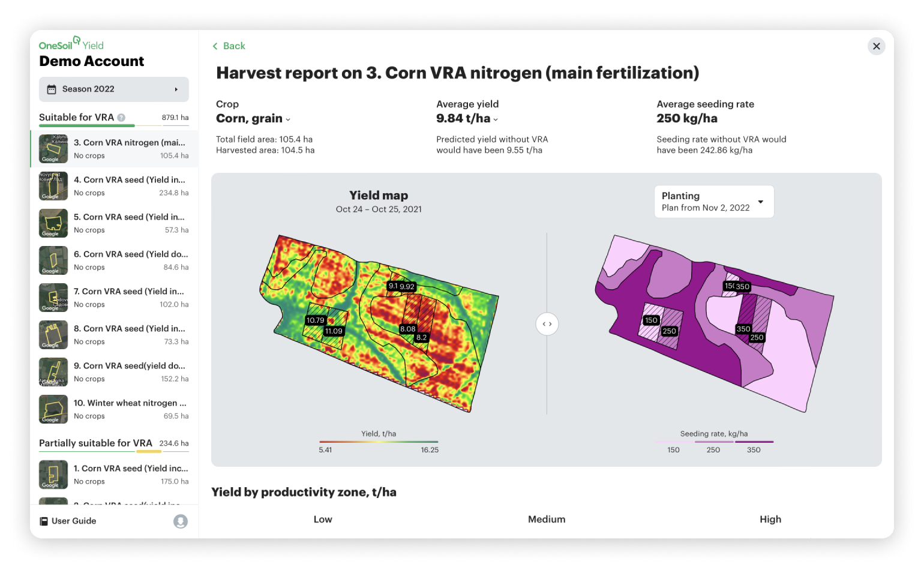Viewport: 924px width, 570px height.
Task: Select field 6. Corn VRA seed
Action: click(114, 260)
